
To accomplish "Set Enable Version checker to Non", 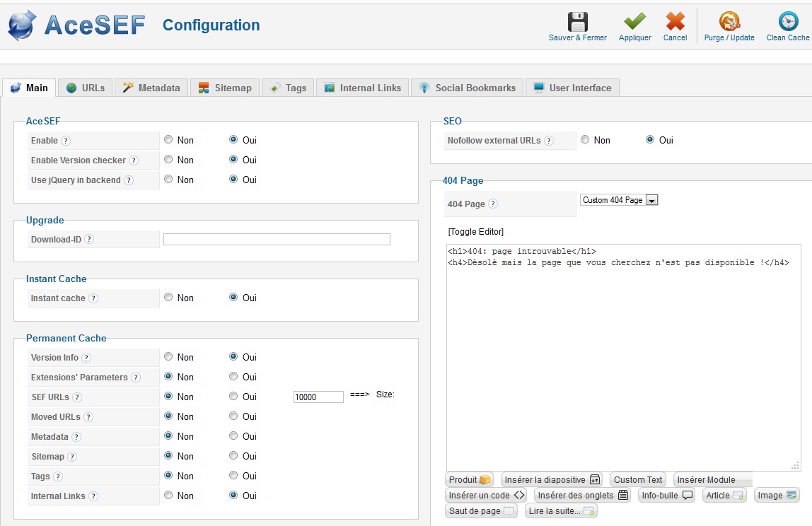I will coord(168,160).
